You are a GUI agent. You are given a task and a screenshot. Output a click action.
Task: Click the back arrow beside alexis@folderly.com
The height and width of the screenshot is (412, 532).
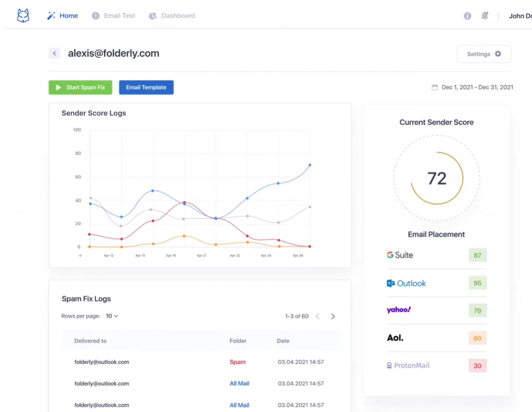click(x=54, y=54)
